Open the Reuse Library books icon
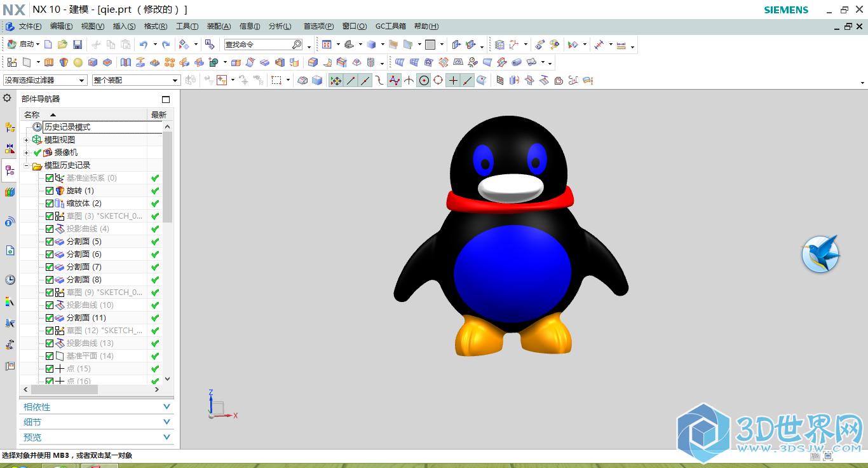 coord(10,192)
